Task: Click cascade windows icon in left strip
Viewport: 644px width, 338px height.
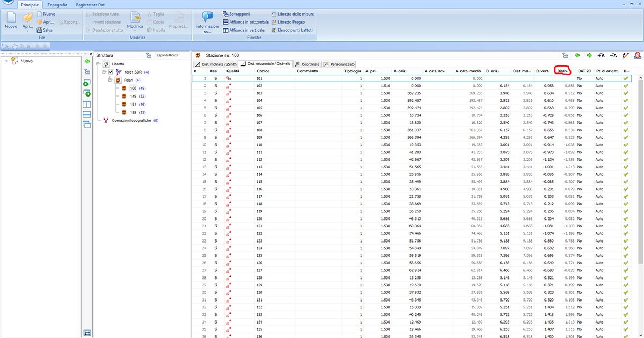Action: (87, 124)
